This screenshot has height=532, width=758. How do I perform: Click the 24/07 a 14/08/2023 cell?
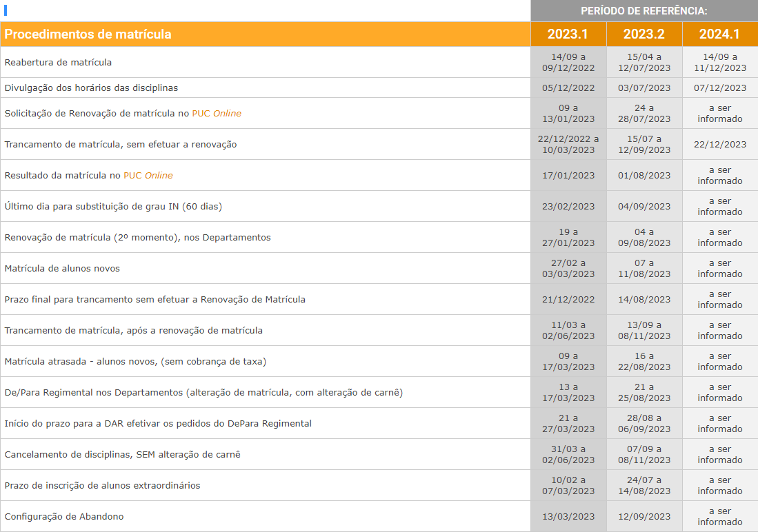644,486
